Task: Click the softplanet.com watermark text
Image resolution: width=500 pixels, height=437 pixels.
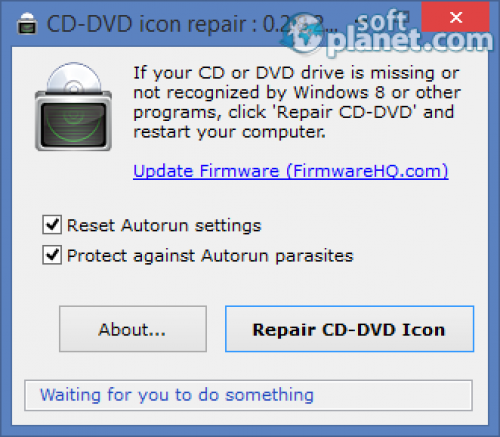Action: (x=408, y=33)
